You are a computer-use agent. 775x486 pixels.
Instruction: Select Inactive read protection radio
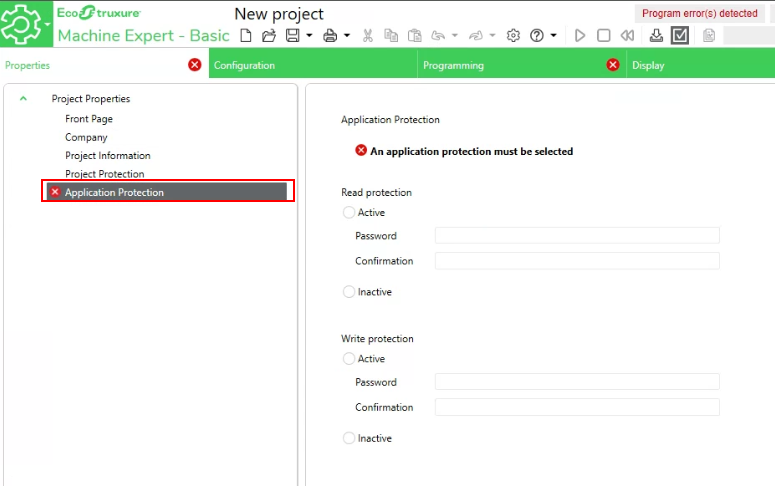[349, 292]
